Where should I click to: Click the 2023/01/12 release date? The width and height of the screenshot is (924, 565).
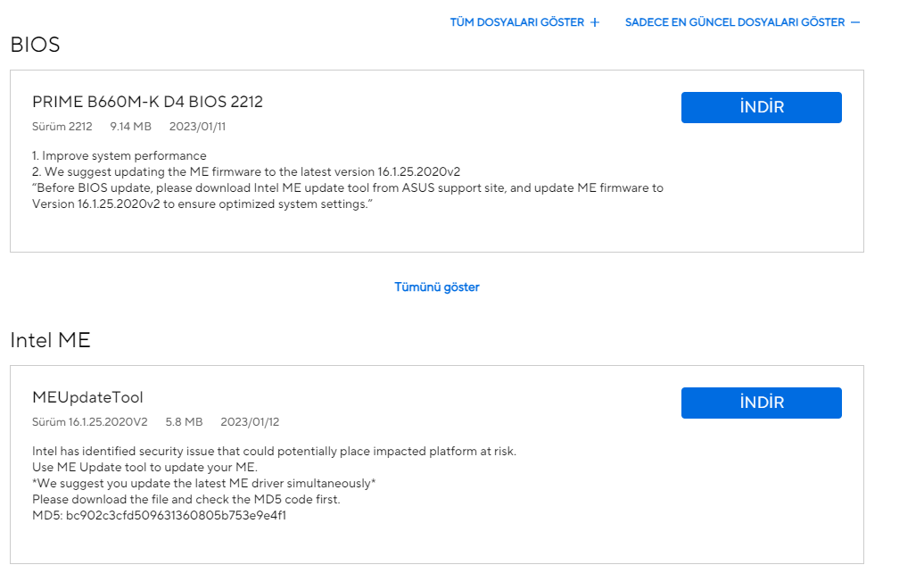pos(250,422)
